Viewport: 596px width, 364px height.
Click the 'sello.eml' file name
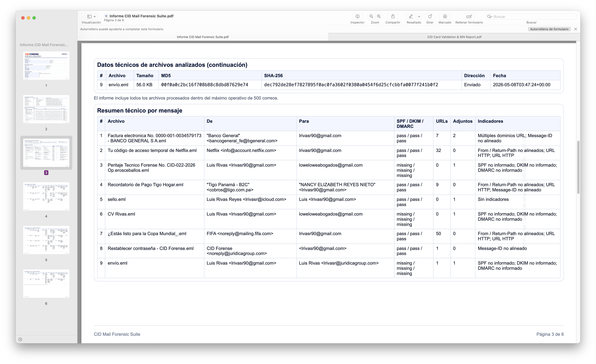[117, 199]
